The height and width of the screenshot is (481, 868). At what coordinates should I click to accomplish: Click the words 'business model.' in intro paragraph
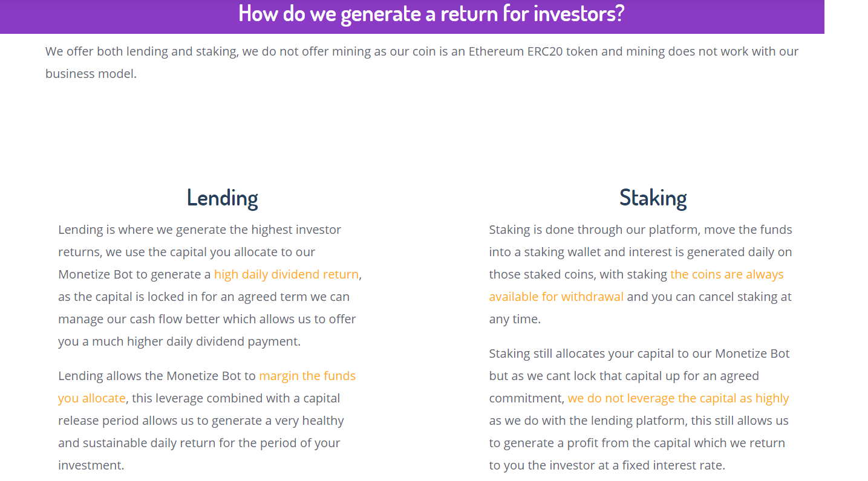point(91,74)
